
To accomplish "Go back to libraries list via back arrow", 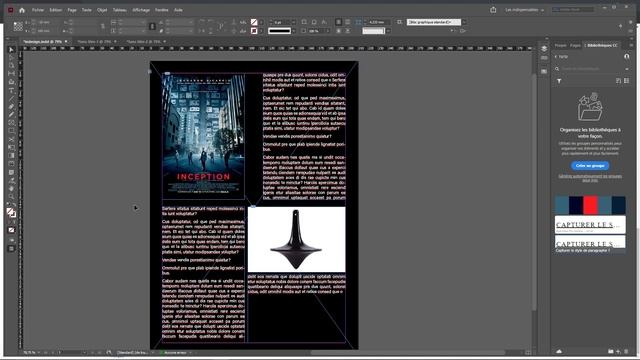I will [556, 57].
